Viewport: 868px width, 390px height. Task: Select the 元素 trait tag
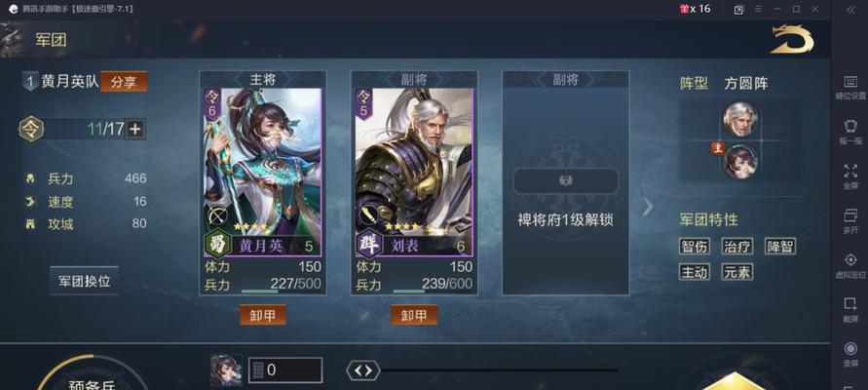[736, 272]
